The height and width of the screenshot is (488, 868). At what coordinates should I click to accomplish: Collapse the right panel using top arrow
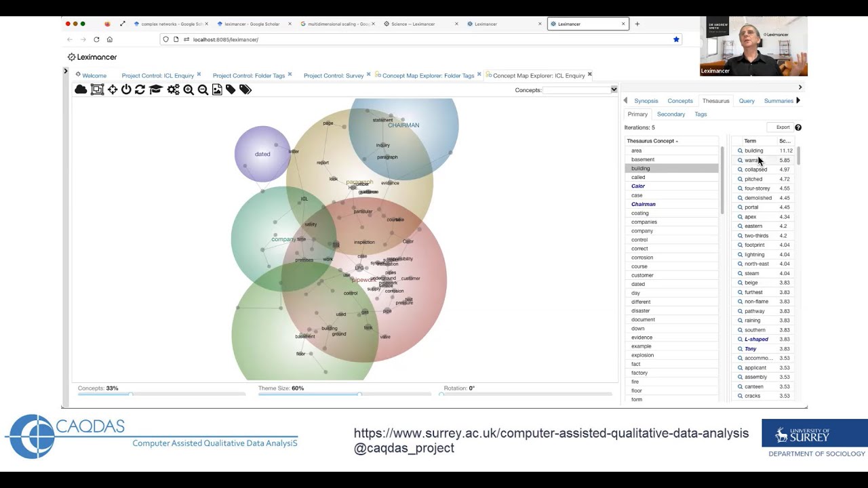point(800,87)
